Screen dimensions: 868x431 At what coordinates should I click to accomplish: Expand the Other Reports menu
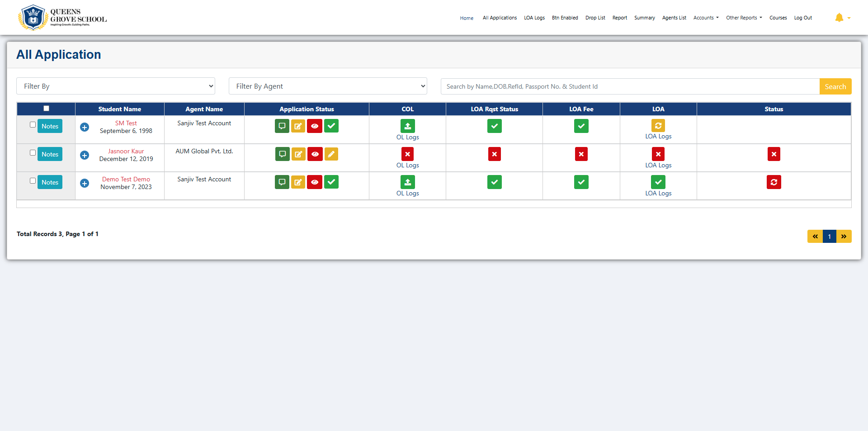click(744, 18)
